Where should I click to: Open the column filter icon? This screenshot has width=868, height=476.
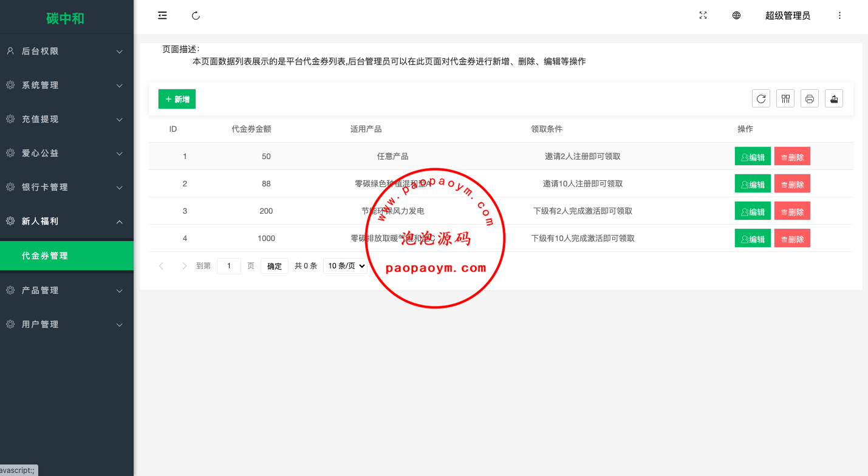pyautogui.click(x=785, y=98)
